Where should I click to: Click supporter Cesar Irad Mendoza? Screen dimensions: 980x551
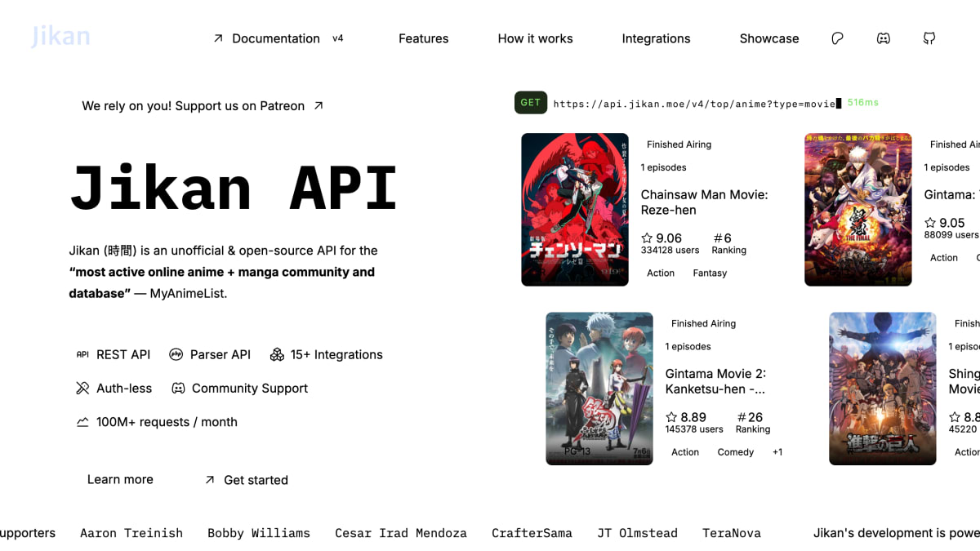[x=401, y=533]
